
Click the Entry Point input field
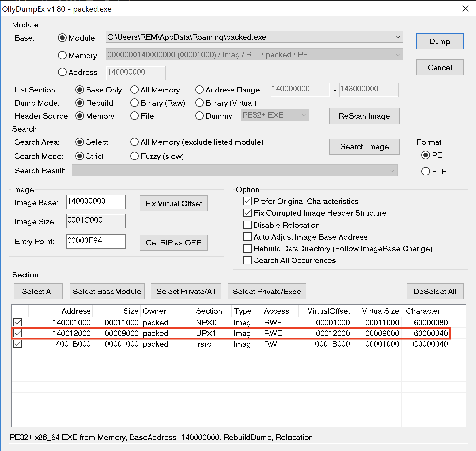96,242
